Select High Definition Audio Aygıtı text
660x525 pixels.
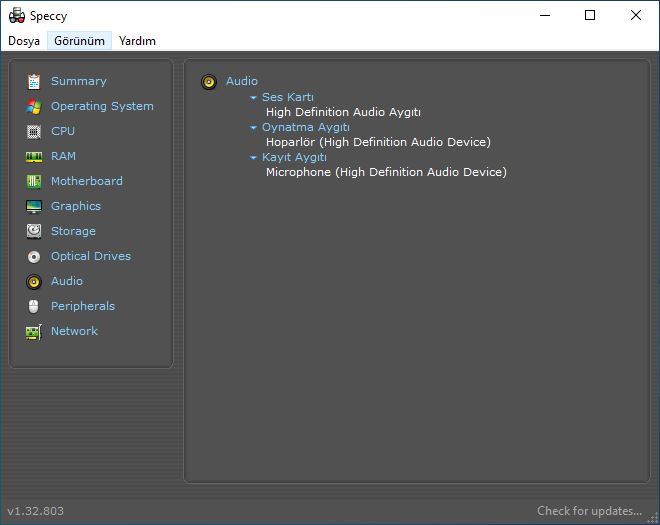tap(343, 112)
